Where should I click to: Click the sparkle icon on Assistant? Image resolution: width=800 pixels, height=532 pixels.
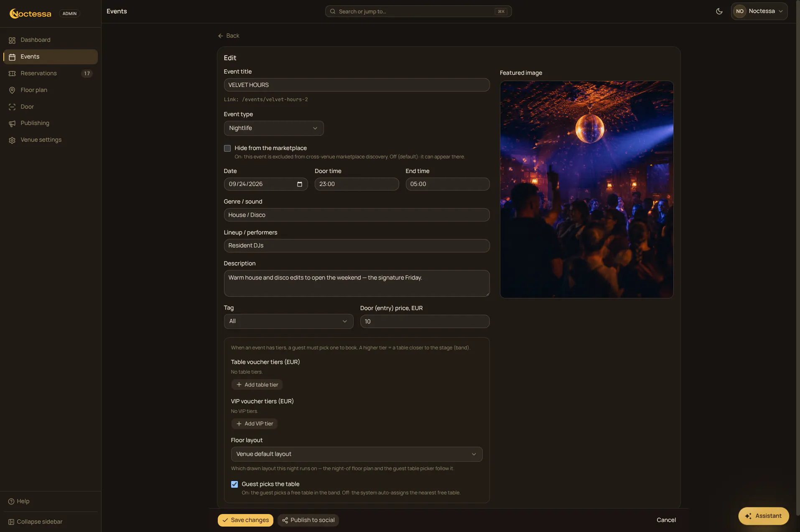(748, 516)
